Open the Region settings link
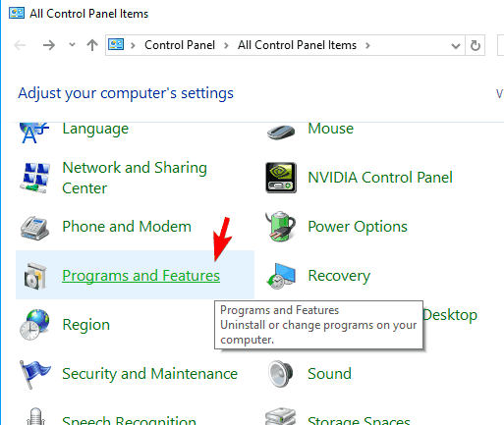 click(x=86, y=325)
